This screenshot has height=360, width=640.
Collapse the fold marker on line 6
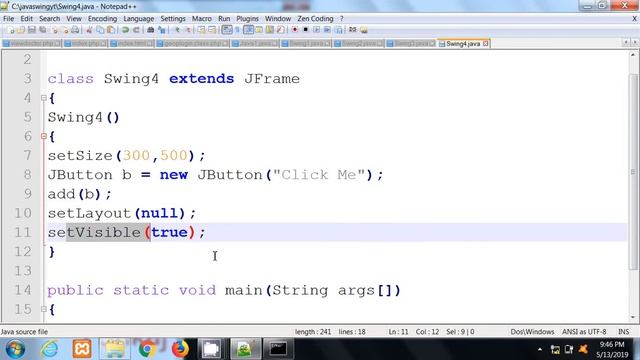pyautogui.click(x=44, y=136)
